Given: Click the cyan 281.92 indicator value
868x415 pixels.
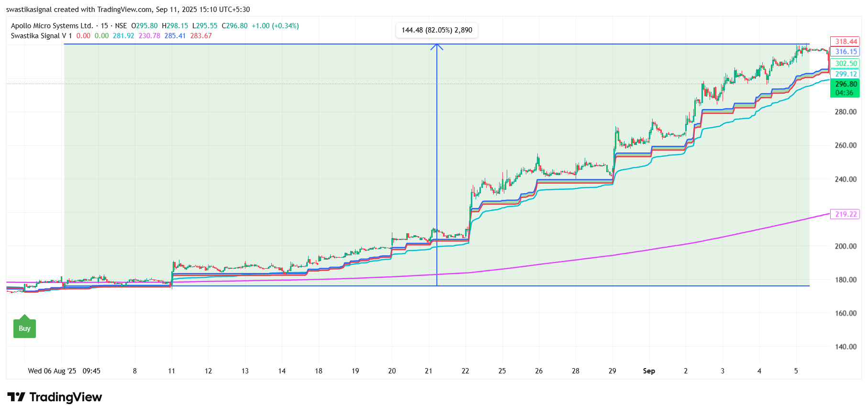Looking at the screenshot, I should click(x=123, y=36).
